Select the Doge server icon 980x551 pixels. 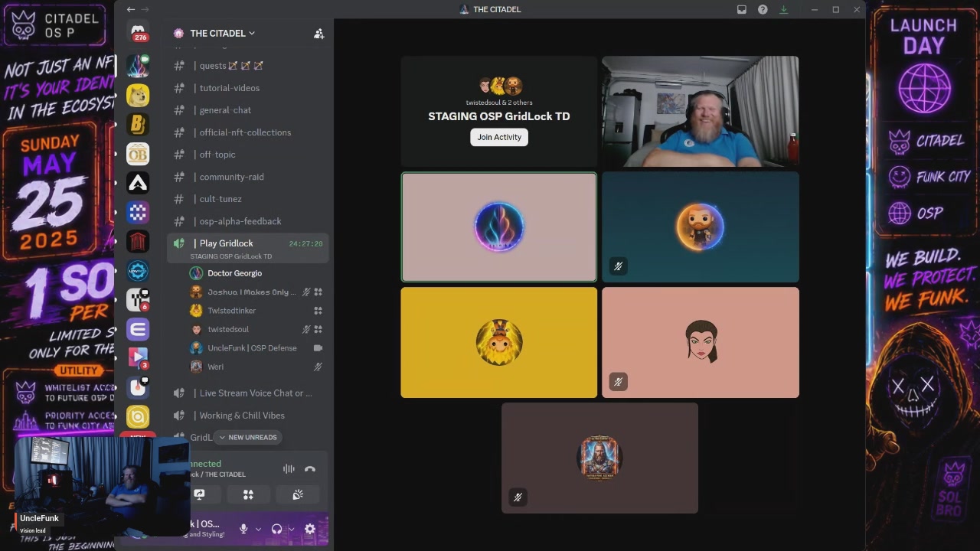138,96
